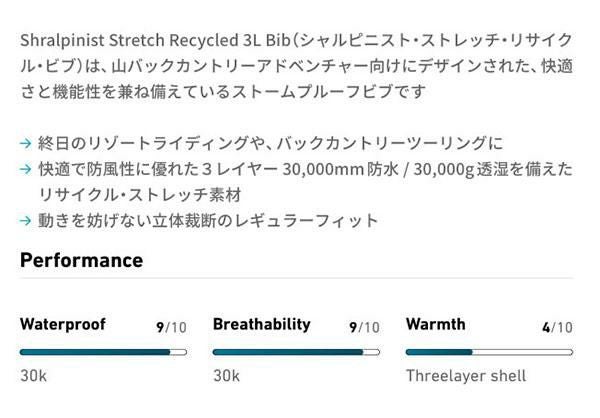Click the Breathability 9/10 score
Screen dimensions: 600x418
tap(364, 327)
